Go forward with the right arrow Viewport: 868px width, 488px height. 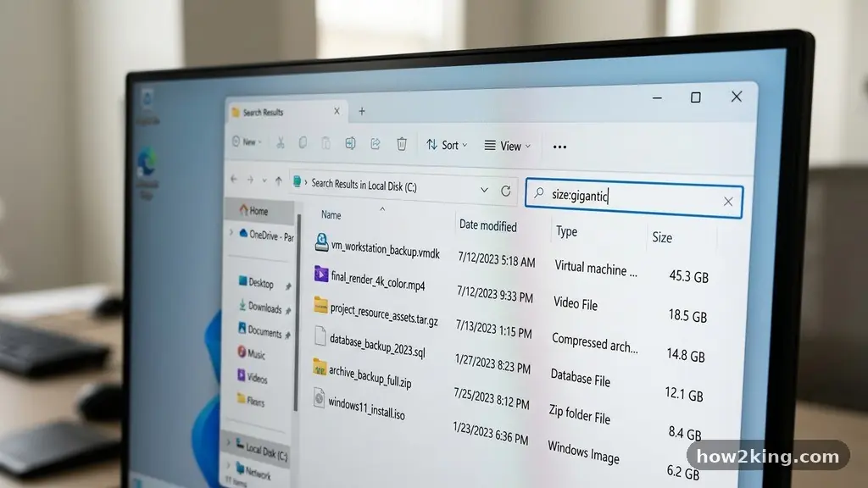[250, 180]
